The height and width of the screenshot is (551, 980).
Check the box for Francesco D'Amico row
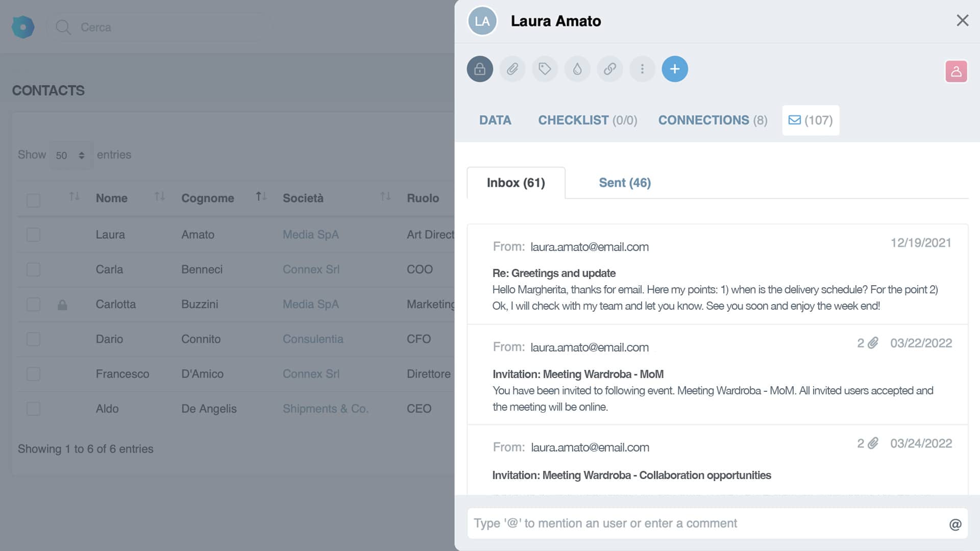33,374
